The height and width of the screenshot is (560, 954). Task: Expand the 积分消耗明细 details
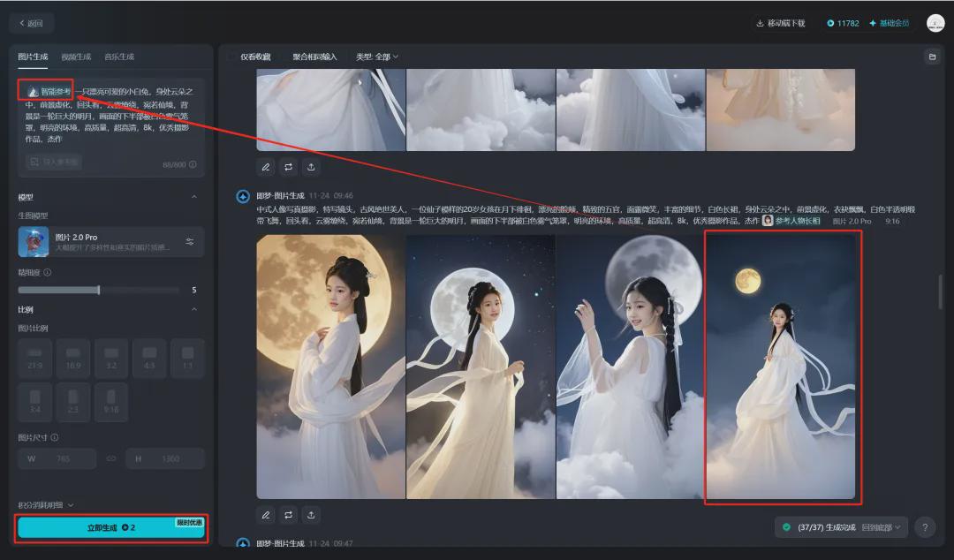[46, 505]
